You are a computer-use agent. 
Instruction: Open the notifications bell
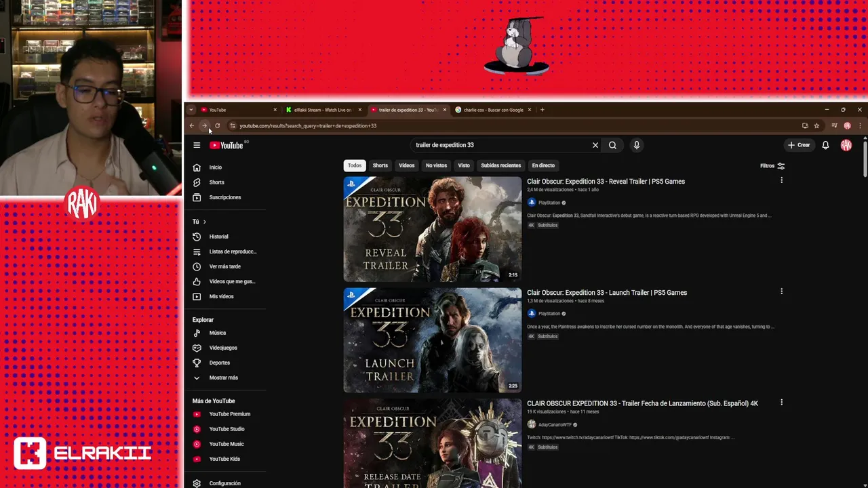pyautogui.click(x=825, y=145)
